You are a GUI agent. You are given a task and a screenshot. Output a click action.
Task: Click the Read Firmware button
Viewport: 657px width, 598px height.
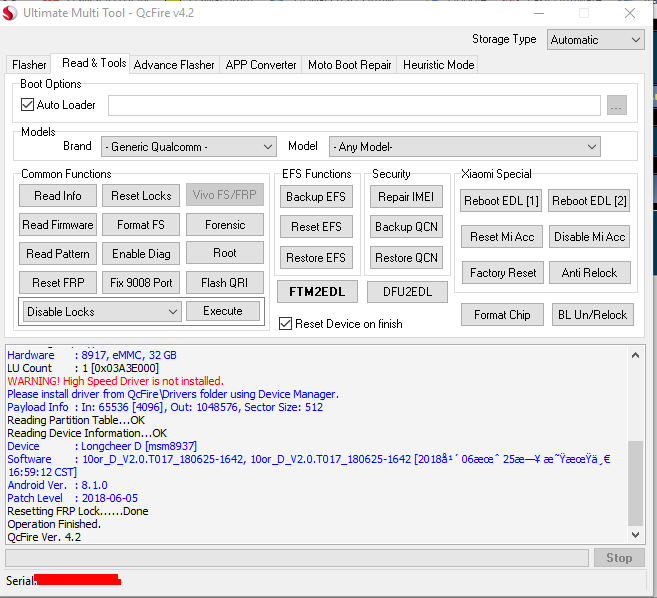tap(58, 225)
